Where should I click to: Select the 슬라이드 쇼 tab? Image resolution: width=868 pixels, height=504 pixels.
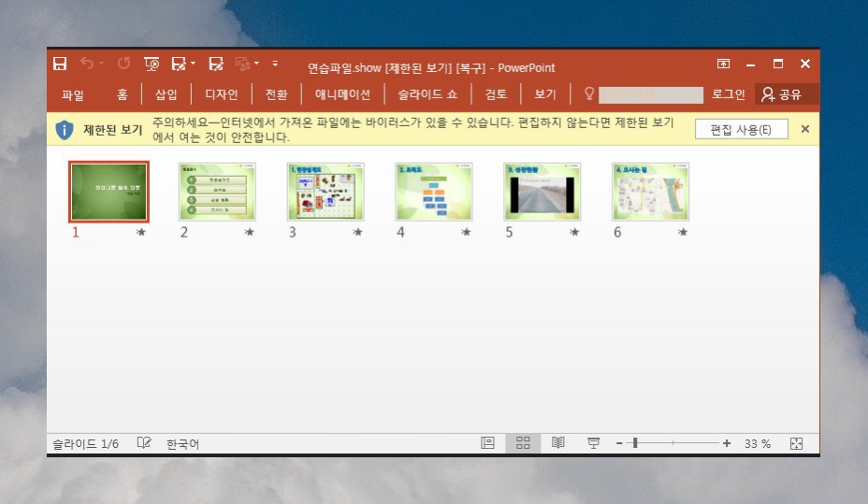(427, 94)
